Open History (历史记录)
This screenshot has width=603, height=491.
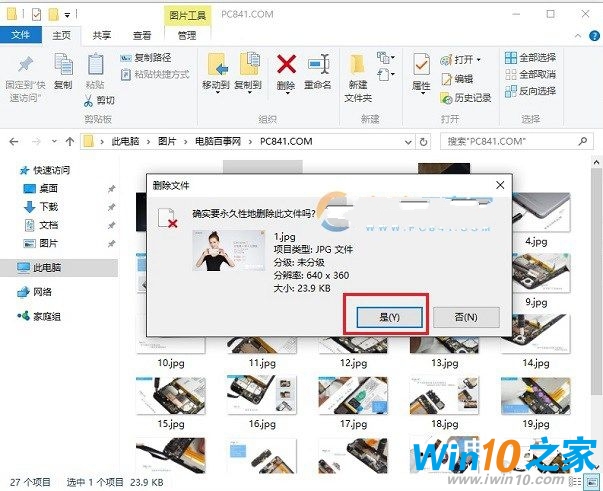pos(466,98)
